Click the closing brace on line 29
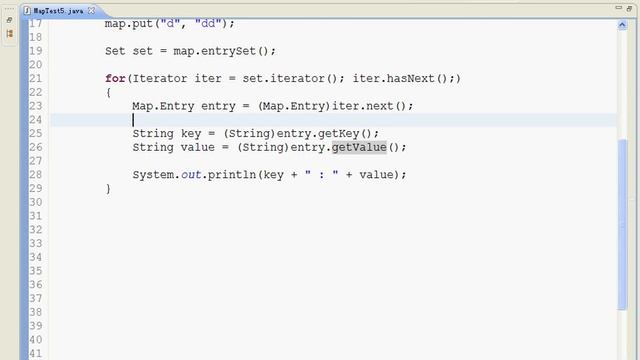 (108, 189)
